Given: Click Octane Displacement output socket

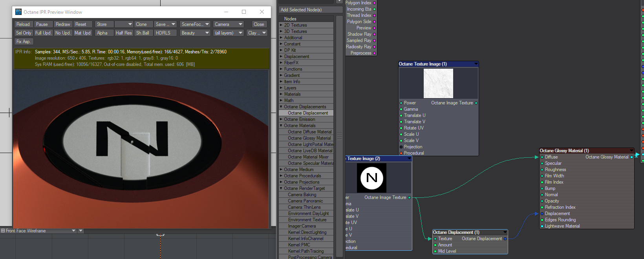Looking at the screenshot, I should point(505,239).
